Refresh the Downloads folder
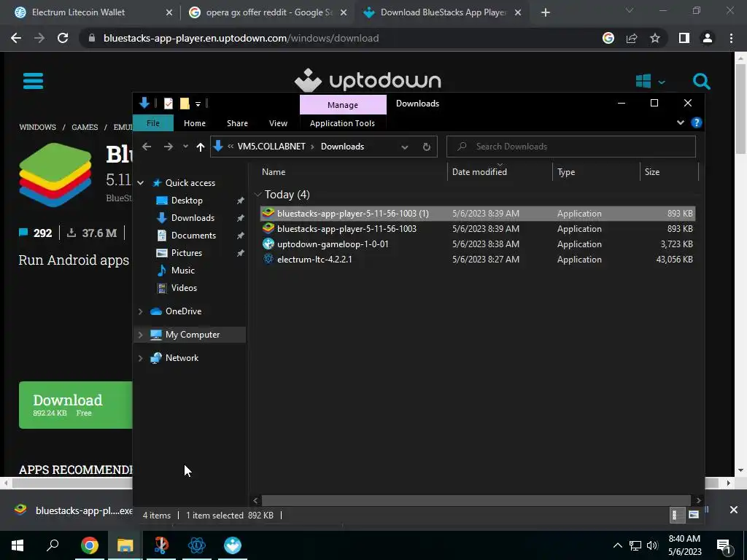Screen dimensions: 747x560 click(426, 147)
